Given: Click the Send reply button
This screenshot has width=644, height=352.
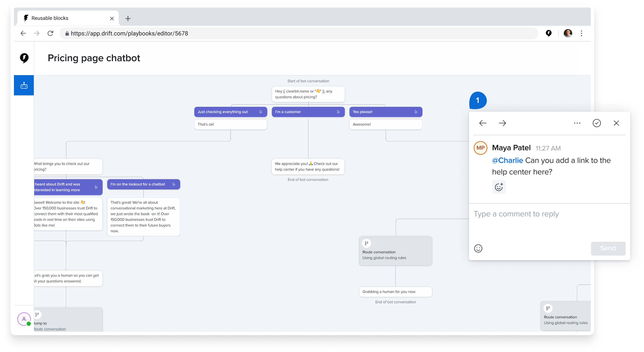Looking at the screenshot, I should (x=608, y=248).
